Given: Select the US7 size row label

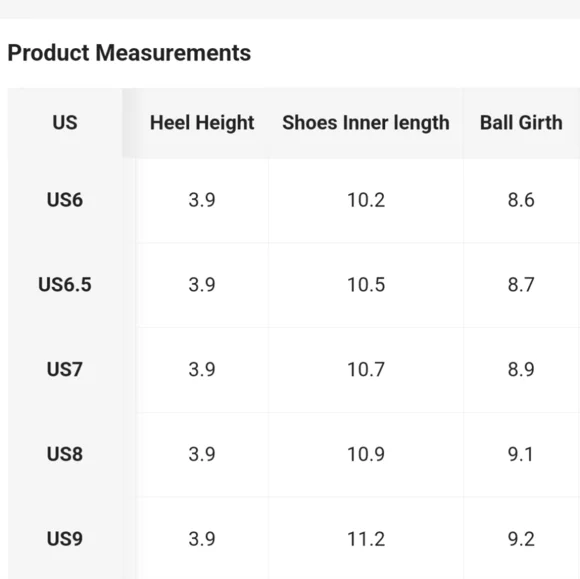Looking at the screenshot, I should tap(65, 369).
